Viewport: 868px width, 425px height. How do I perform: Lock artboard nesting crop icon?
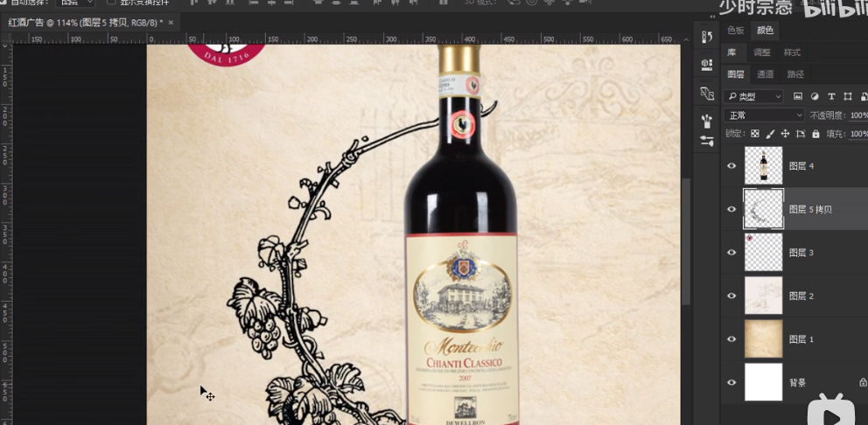pos(801,134)
